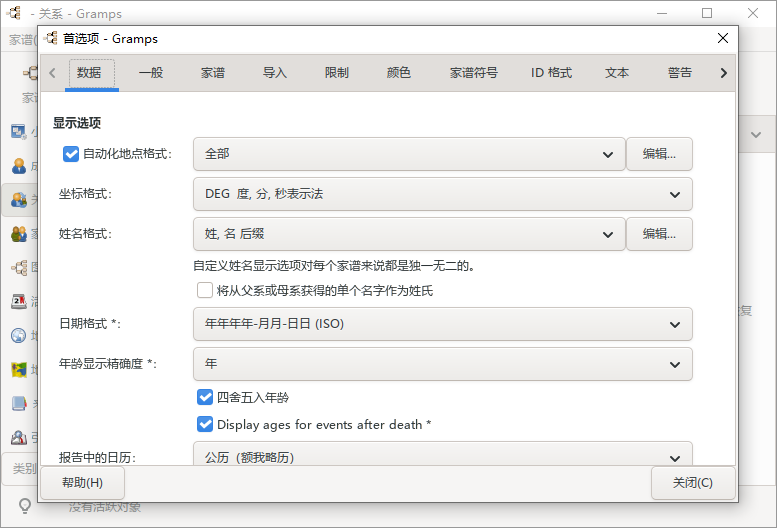Switch to 家谱符号 tab
This screenshot has height=528, width=777.
pyautogui.click(x=474, y=73)
